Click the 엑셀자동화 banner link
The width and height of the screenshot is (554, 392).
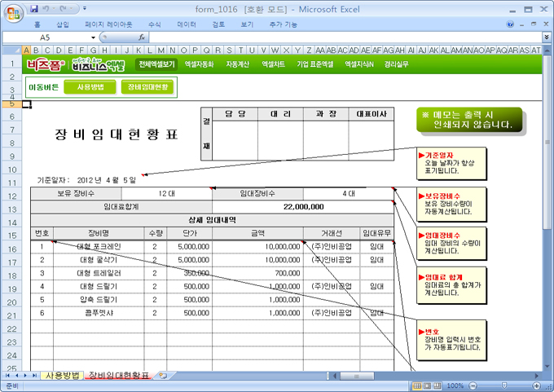200,64
